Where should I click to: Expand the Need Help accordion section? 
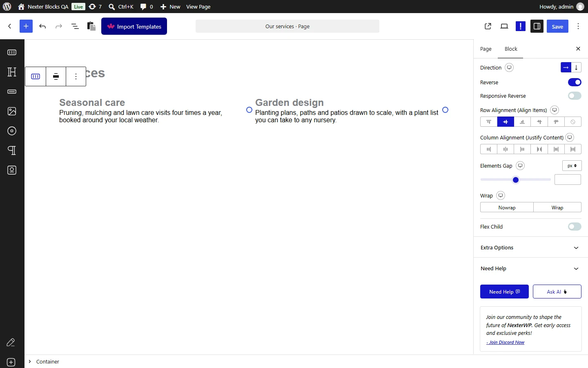click(x=531, y=268)
